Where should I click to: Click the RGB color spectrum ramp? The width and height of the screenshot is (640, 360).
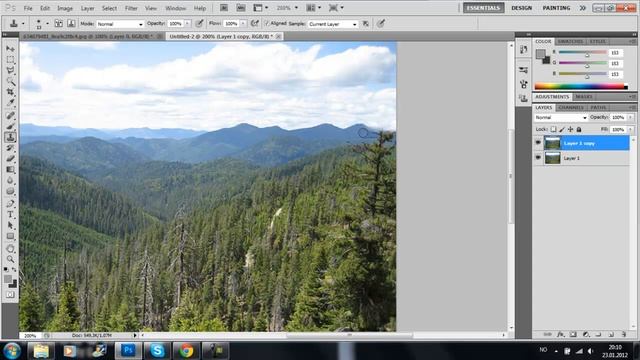[580, 86]
